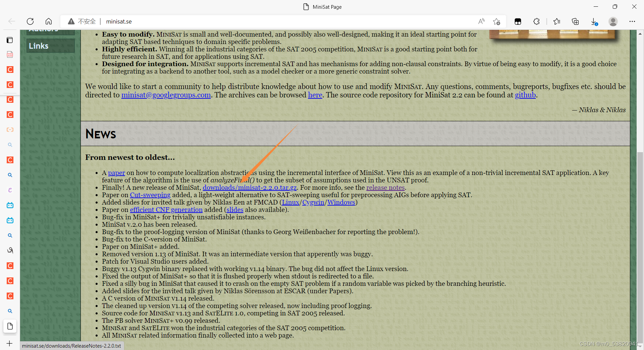Select the active MiniSat Page tab icon
Screen dimensions: 644x350
[x=10, y=326]
